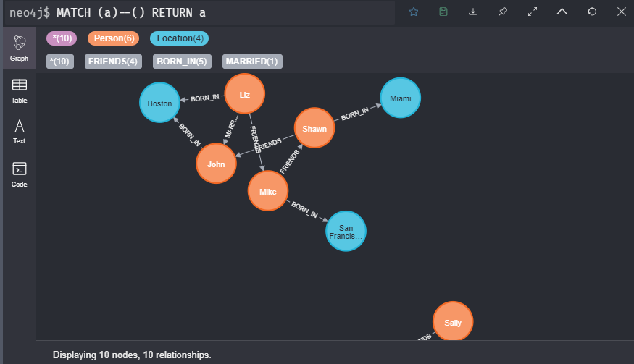This screenshot has width=634, height=364.
Task: Add query to favorites with star icon
Action: pos(414,12)
